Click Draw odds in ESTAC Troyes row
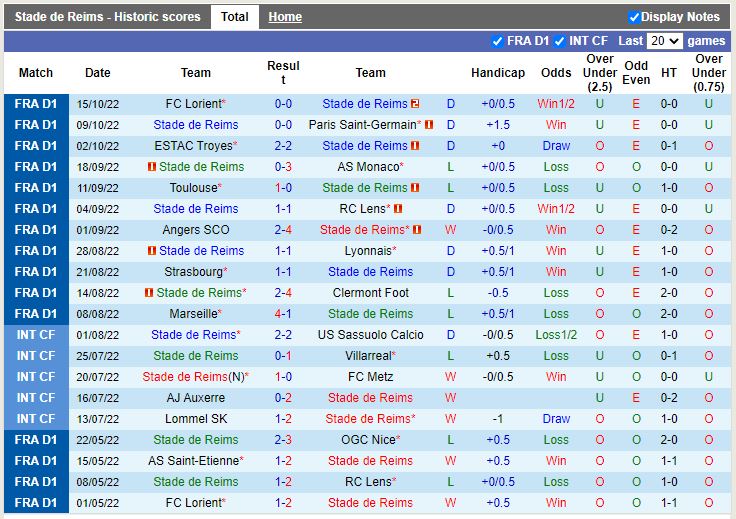This screenshot has width=736, height=519. [556, 146]
